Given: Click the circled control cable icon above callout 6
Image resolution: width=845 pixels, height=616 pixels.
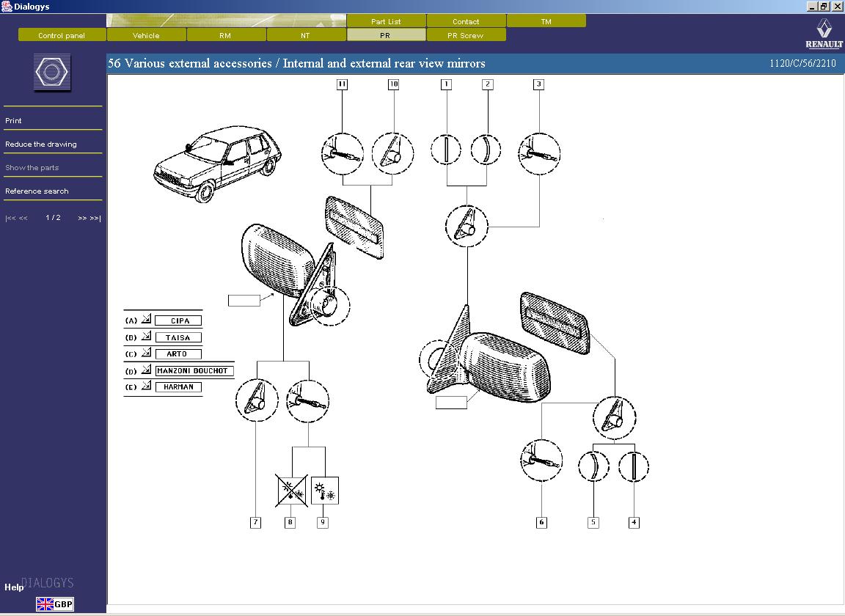Looking at the screenshot, I should (541, 461).
